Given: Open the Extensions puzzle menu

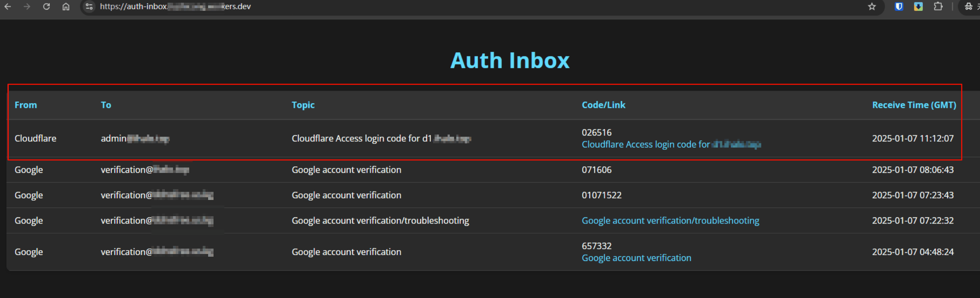Looking at the screenshot, I should click(938, 7).
